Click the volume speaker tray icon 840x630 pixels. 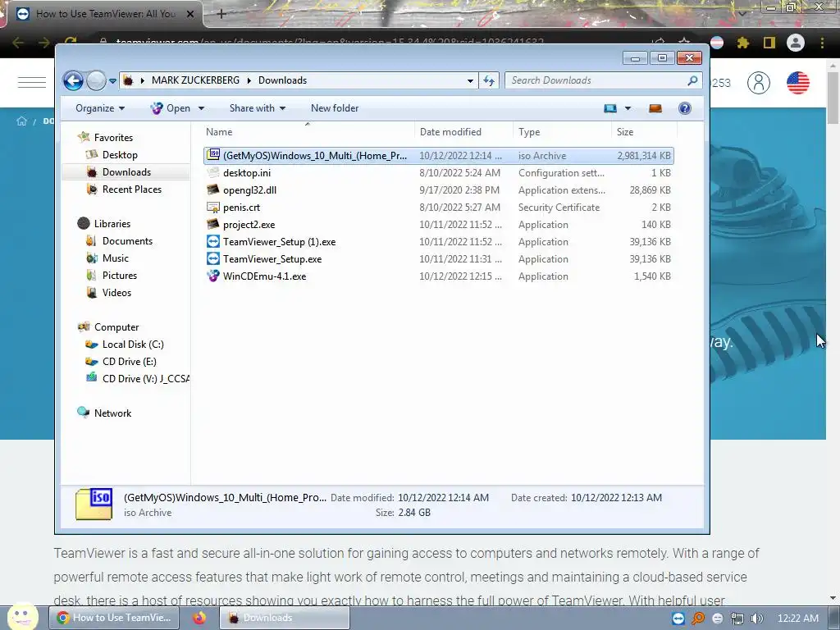(756, 619)
